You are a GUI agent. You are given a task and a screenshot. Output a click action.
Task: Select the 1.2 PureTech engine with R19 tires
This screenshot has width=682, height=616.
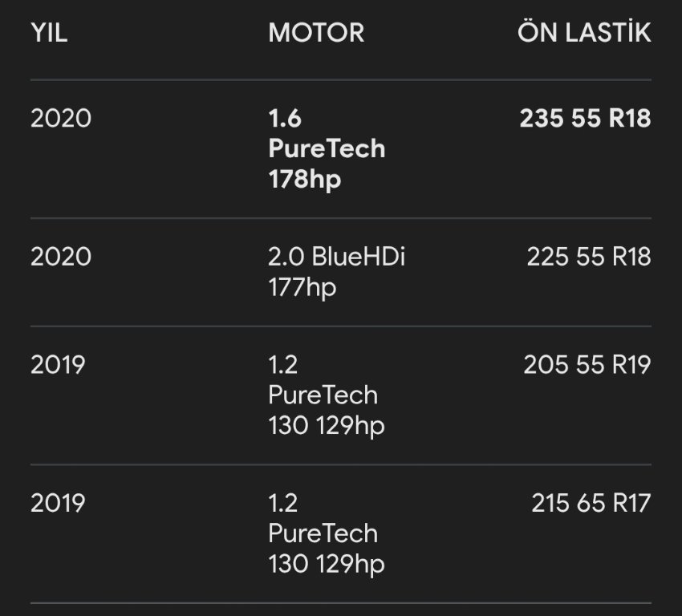click(323, 395)
